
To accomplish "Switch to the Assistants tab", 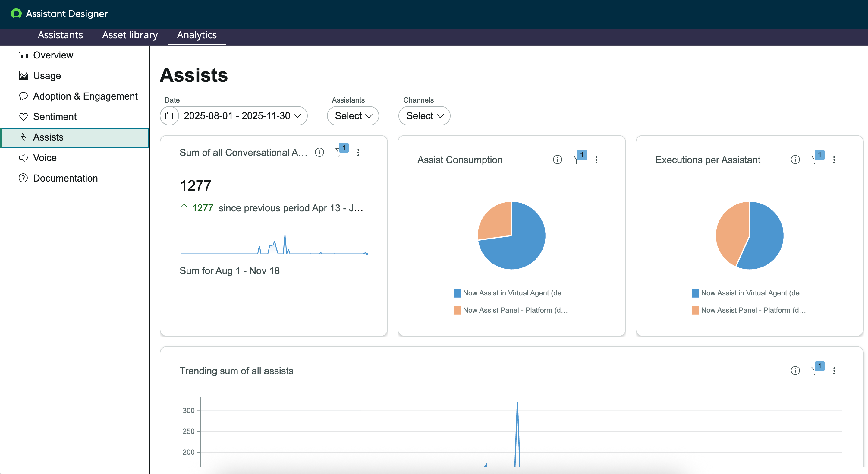I will click(60, 35).
